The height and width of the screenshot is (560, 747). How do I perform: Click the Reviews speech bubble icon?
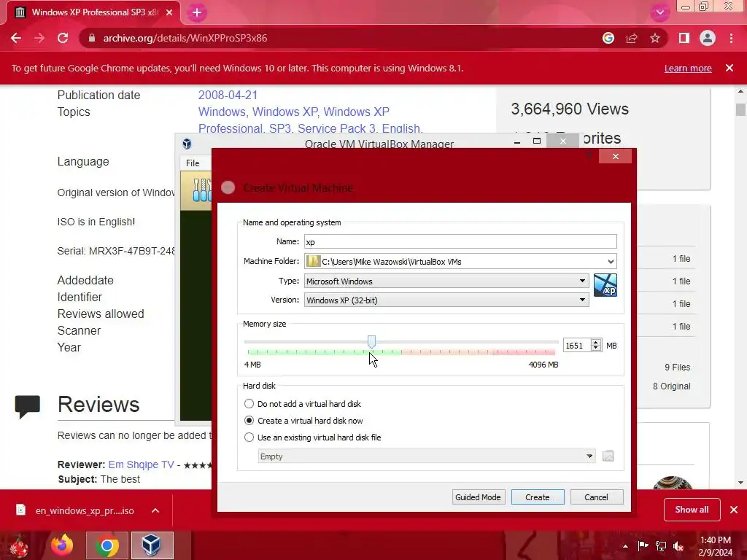[27, 406]
